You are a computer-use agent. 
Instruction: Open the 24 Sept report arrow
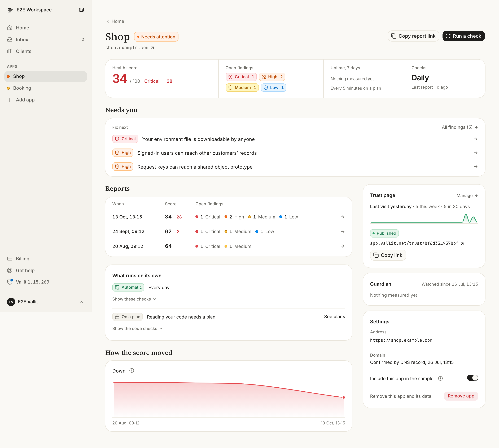pos(343,232)
